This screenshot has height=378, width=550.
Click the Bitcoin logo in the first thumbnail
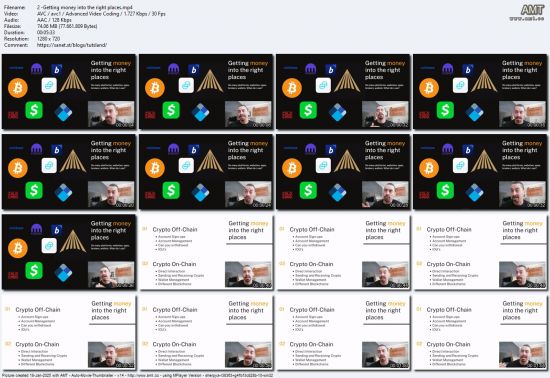[18, 88]
